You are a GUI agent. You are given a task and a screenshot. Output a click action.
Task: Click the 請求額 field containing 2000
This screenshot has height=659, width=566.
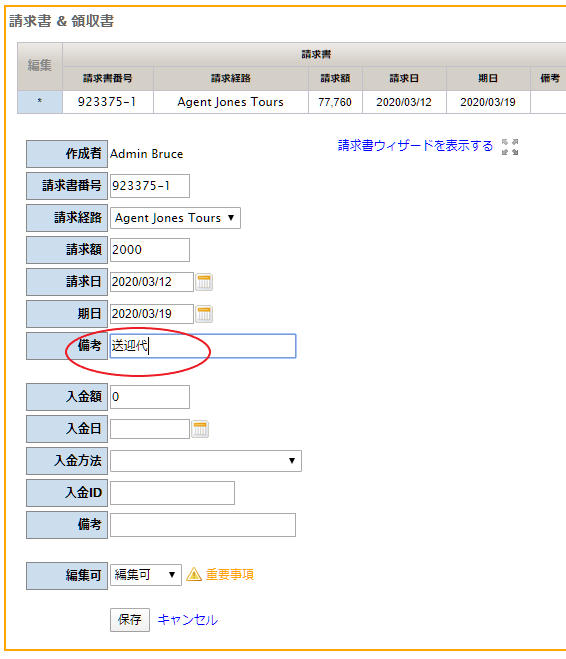coord(150,250)
